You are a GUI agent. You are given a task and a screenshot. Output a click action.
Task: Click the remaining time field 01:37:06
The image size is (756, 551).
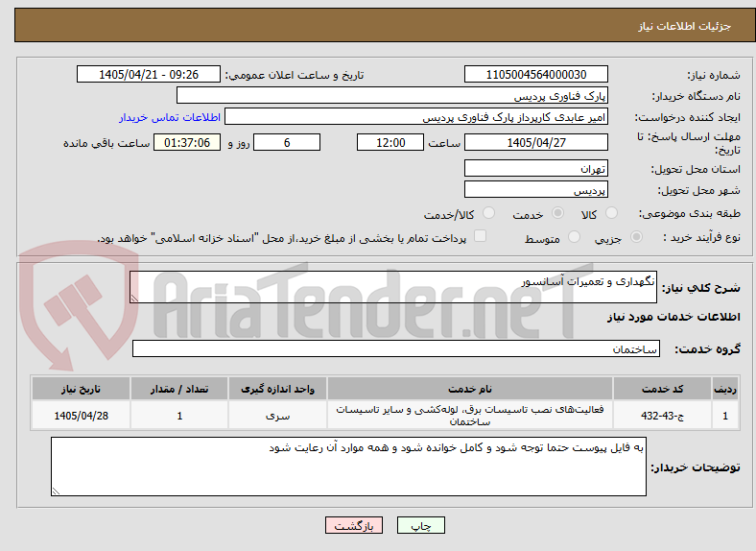(187, 142)
